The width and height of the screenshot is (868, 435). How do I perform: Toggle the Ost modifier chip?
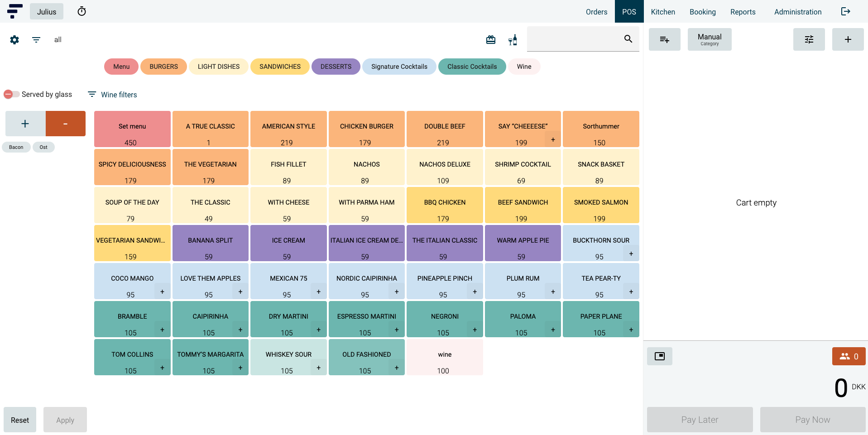pyautogui.click(x=43, y=147)
